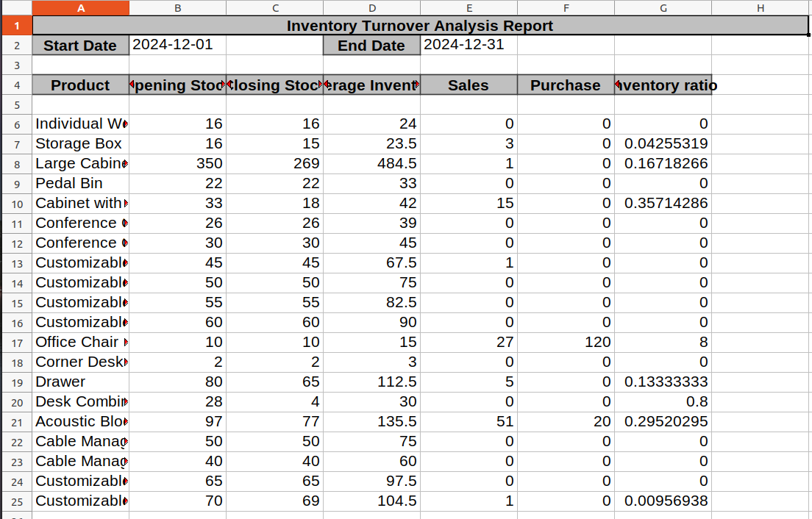Select the sales value 51
812x519 pixels.
tap(469, 422)
